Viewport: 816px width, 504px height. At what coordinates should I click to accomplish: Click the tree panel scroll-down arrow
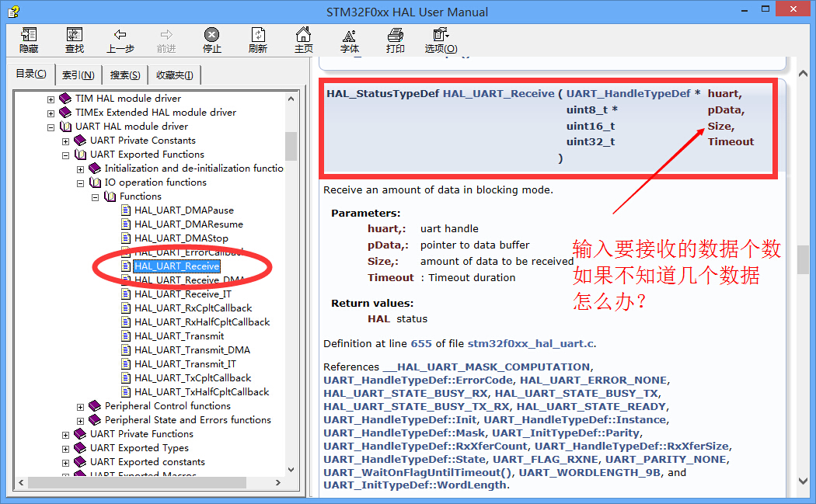click(291, 469)
